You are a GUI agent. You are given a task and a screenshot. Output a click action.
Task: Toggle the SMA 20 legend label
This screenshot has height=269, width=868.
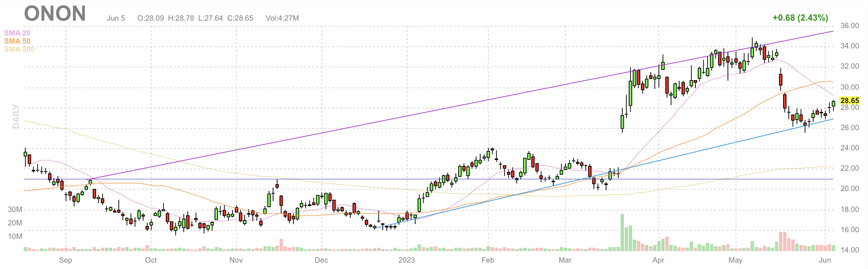[x=17, y=33]
